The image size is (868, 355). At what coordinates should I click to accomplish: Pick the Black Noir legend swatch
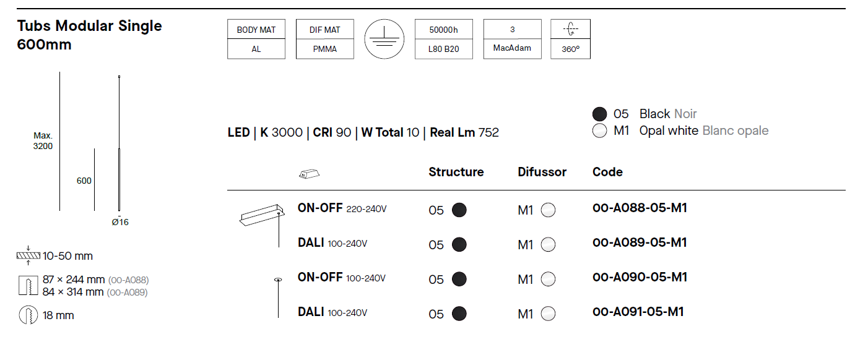coord(599,114)
